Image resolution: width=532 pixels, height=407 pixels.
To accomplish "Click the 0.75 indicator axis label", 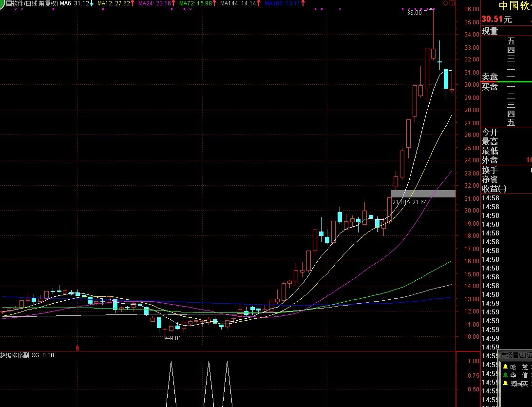I will pos(473,375).
